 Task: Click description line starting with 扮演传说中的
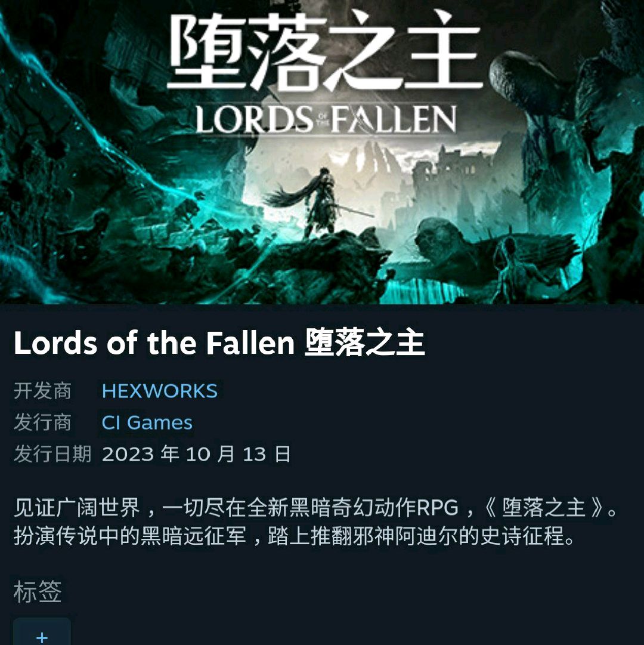click(x=294, y=536)
